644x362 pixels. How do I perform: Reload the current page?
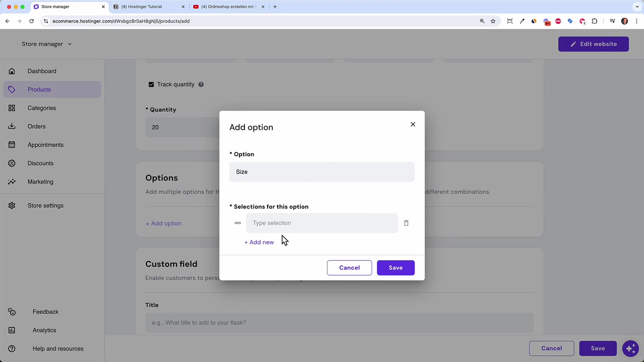(31, 21)
